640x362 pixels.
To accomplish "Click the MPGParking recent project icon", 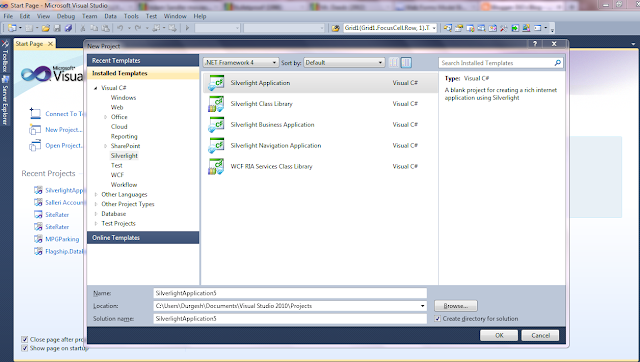I will 38,239.
